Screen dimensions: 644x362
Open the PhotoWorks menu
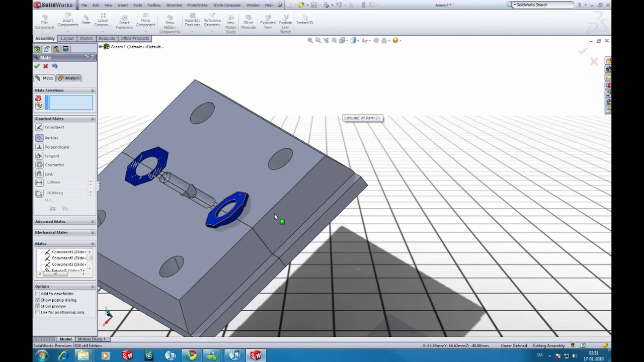(x=197, y=5)
